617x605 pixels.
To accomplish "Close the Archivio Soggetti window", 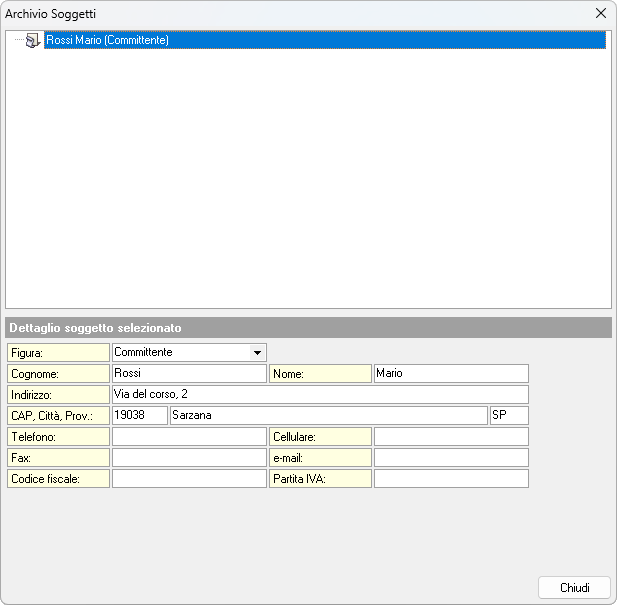I will coord(600,13).
